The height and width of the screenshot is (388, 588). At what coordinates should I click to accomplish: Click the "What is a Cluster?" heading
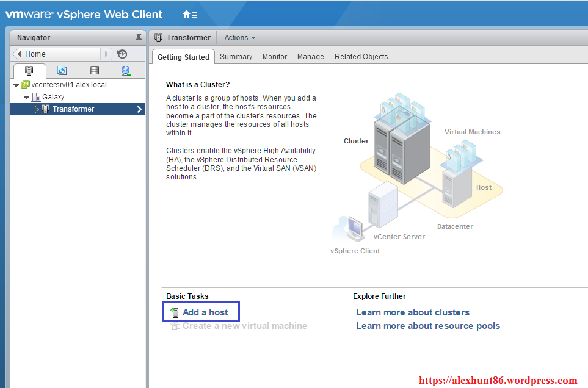tap(198, 85)
